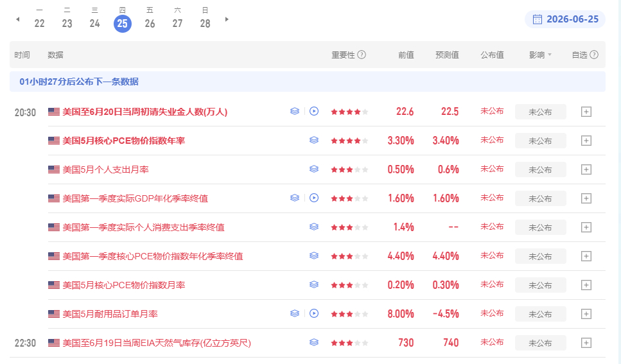This screenshot has height=364, width=621.
Task: Add 5月个人支出月率 to watchlist
Action: coord(586,169)
